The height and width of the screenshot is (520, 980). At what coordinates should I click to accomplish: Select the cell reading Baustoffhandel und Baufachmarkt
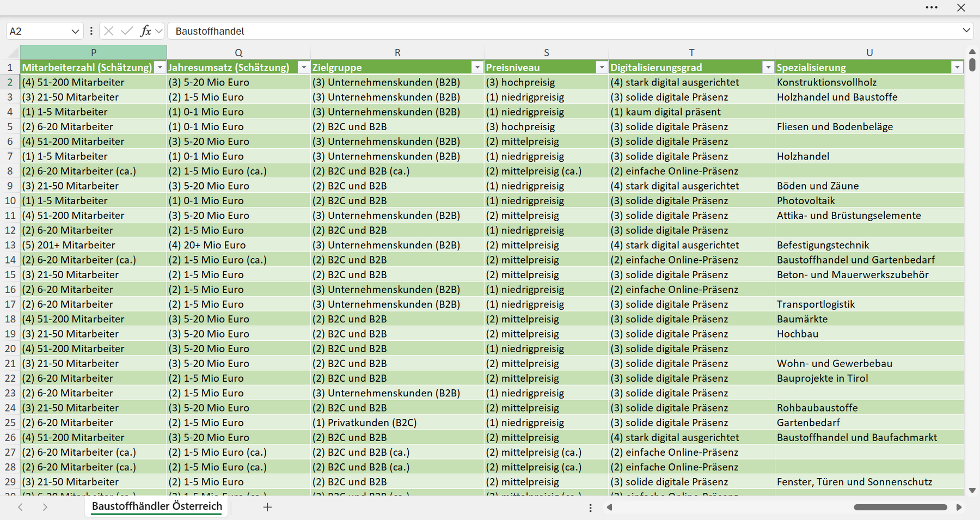click(869, 437)
